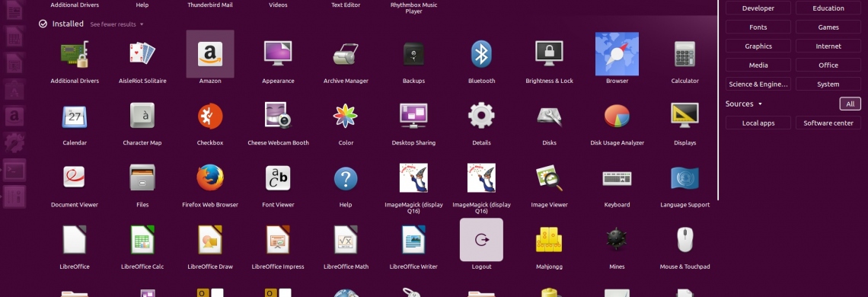The image size is (868, 297).
Task: Filter by System category
Action: coord(828,85)
